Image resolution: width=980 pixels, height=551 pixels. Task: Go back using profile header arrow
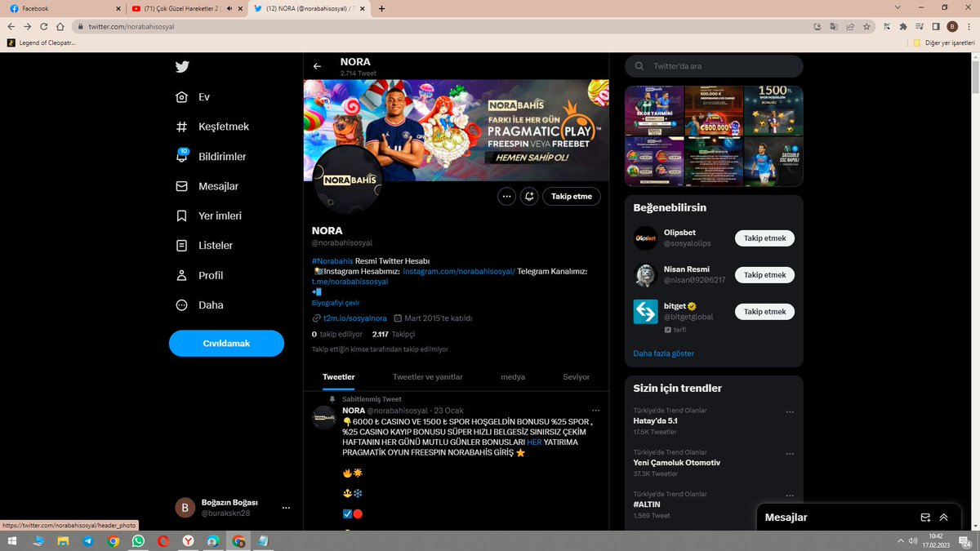click(x=317, y=66)
